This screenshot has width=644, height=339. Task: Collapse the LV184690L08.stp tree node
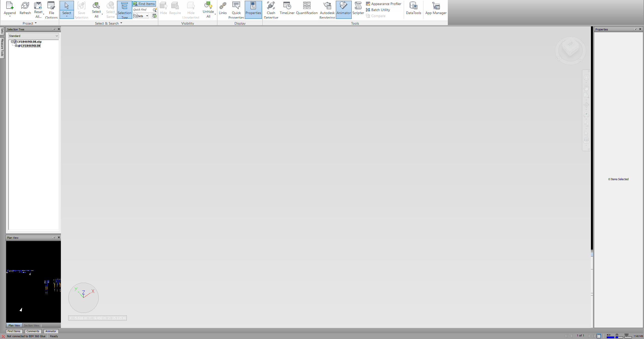point(12,41)
